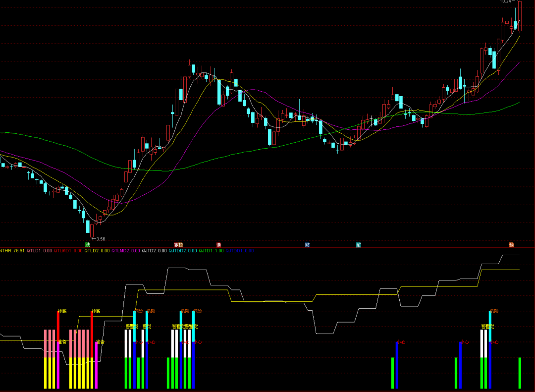The image size is (535, 392).
Task: Select the rightmost isolated green signal bar
Action: (x=520, y=373)
